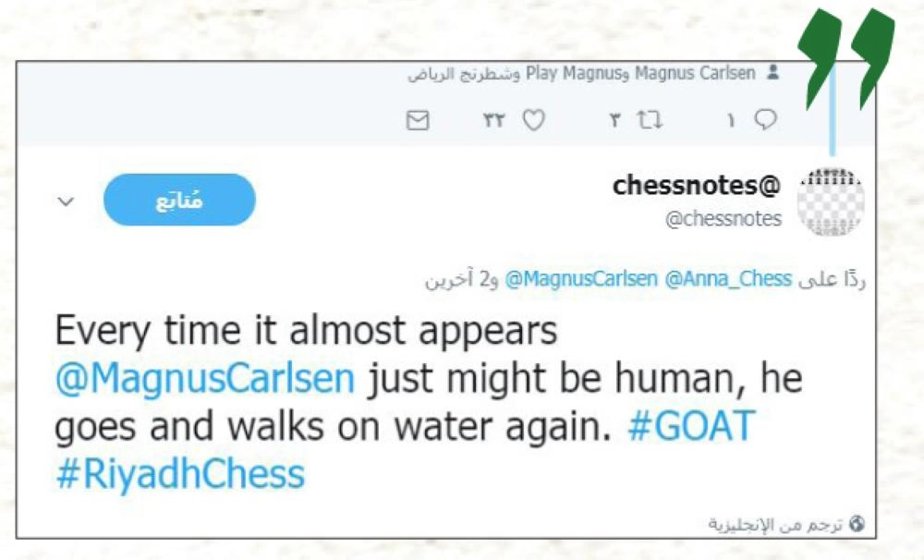This screenshot has width=924, height=560.
Task: Like the tweet with heart icon
Action: (x=534, y=120)
